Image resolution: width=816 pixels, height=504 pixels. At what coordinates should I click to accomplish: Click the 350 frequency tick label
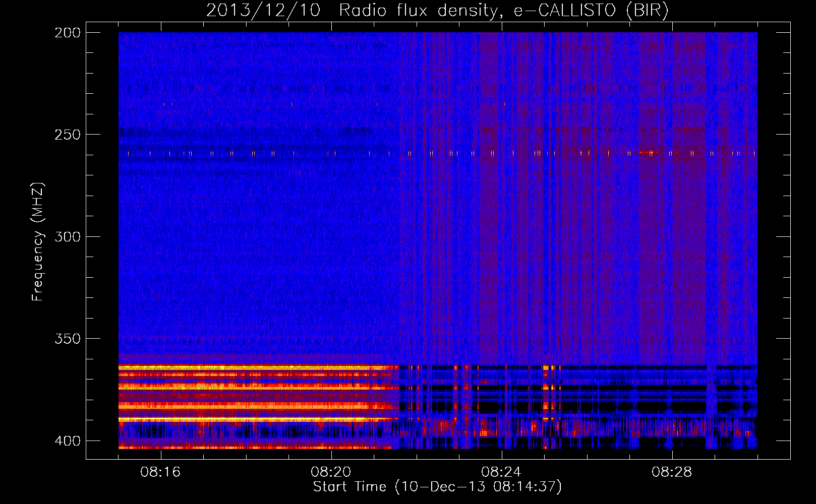tap(67, 339)
